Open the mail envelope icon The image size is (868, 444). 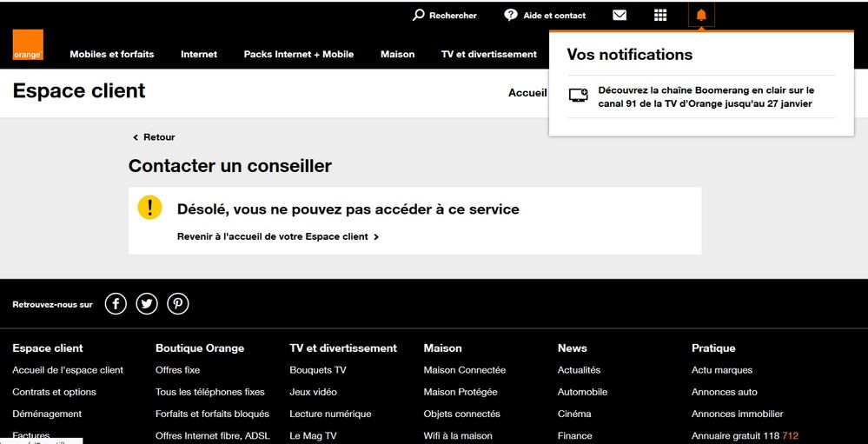pos(620,16)
